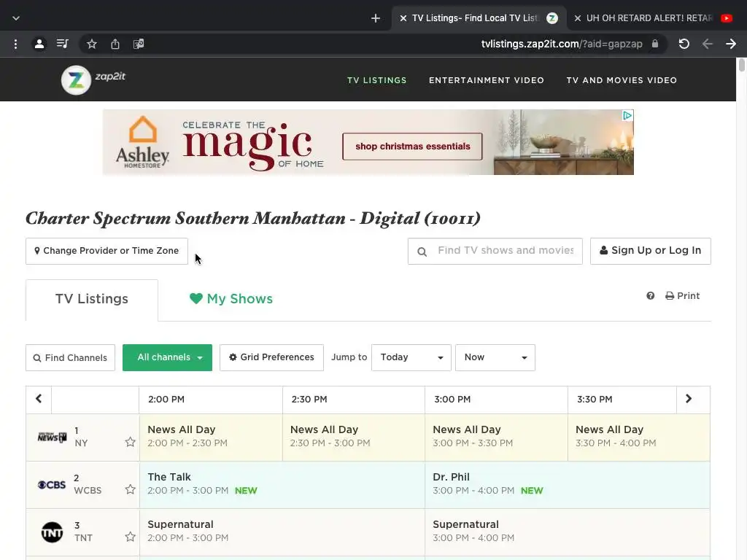Select the TV Listings page tab
Screen dimensions: 747x560
[92, 299]
